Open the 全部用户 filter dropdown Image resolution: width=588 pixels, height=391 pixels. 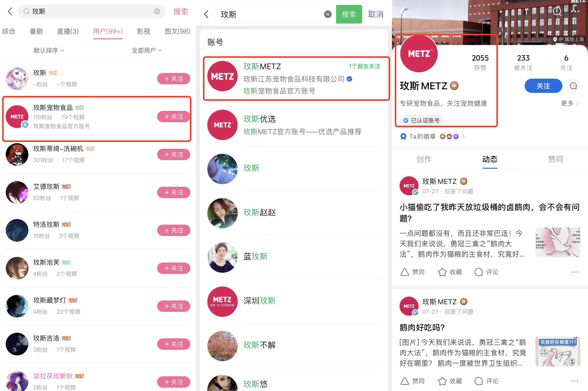click(147, 50)
